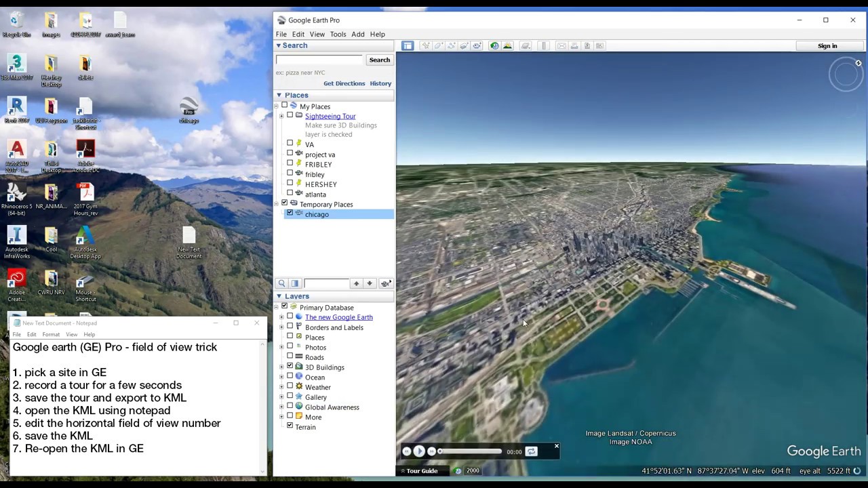This screenshot has height=488, width=868.
Task: Click the Search button
Action: pyautogui.click(x=379, y=60)
